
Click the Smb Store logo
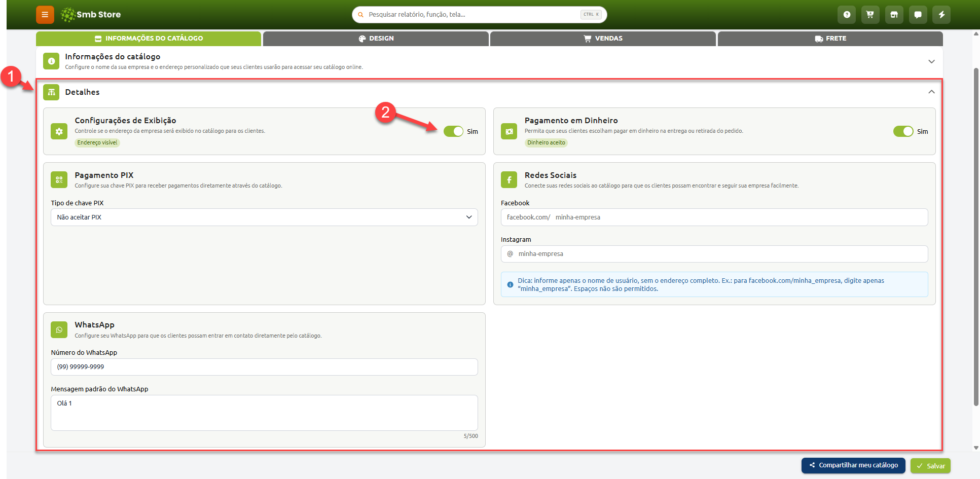pyautogui.click(x=91, y=15)
